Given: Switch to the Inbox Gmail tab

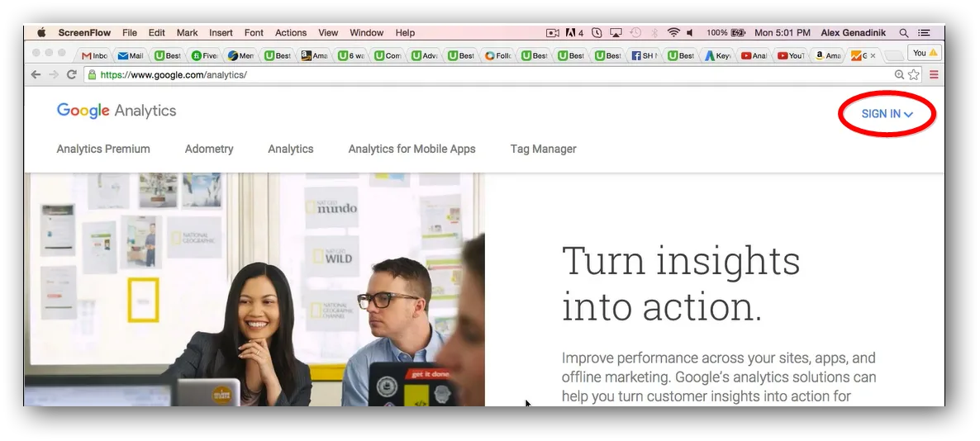Looking at the screenshot, I should pos(94,55).
